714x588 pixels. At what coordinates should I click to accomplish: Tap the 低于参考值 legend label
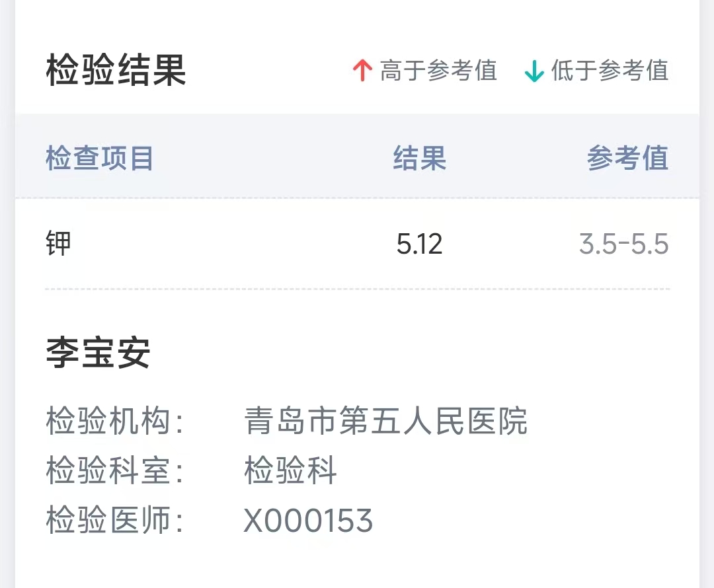pyautogui.click(x=610, y=71)
